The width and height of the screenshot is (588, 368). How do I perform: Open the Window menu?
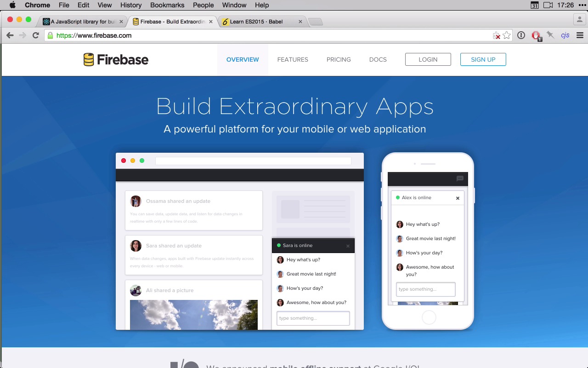coord(234,5)
